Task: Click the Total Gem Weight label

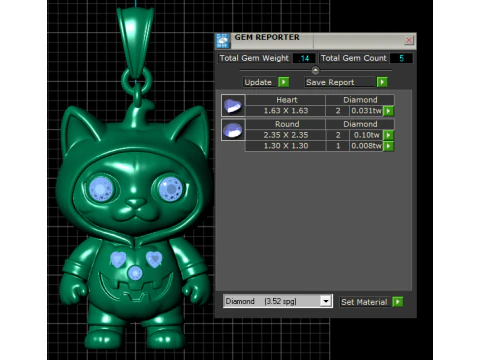Action: (254, 58)
